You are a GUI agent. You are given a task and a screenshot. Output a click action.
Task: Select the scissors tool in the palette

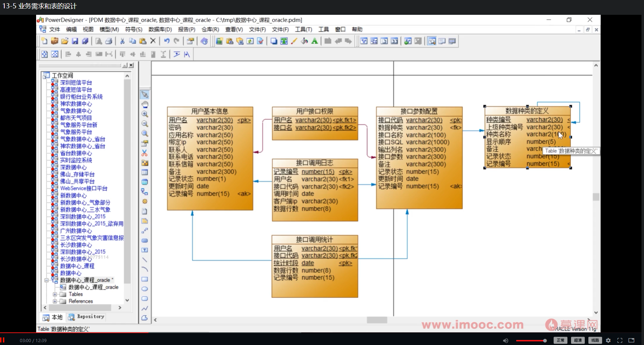click(144, 153)
